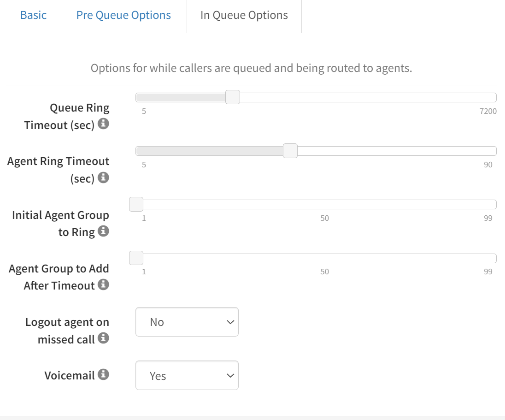505x420 pixels.
Task: Open the Logout agent on missed call info icon
Action: pos(103,338)
